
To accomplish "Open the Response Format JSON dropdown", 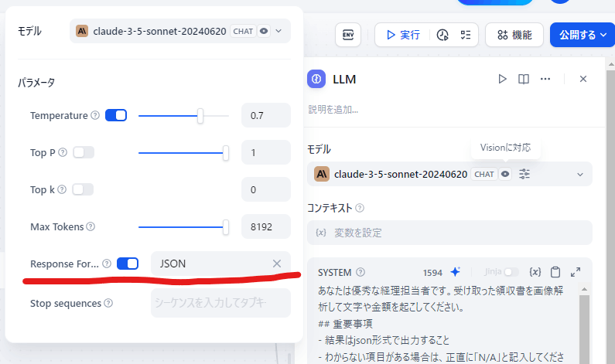I will pyautogui.click(x=220, y=264).
